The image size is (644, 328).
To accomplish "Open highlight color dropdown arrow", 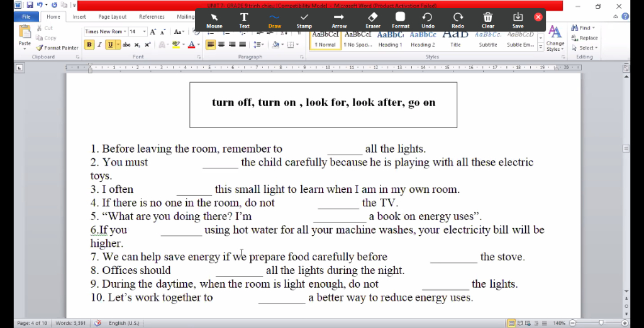I will click(183, 45).
